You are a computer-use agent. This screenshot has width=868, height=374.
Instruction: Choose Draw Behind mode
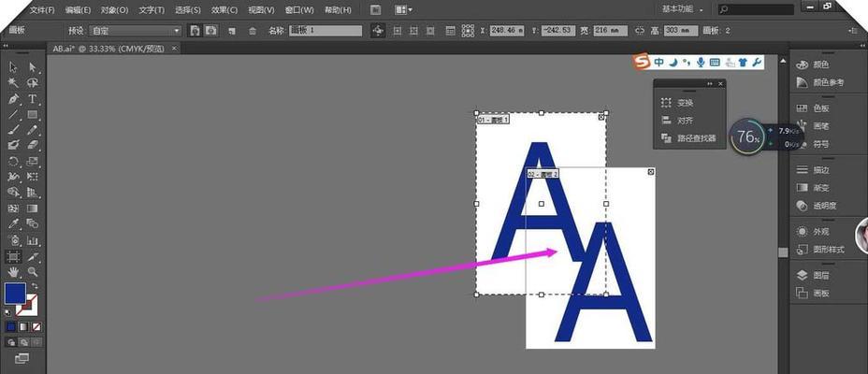pos(23,342)
